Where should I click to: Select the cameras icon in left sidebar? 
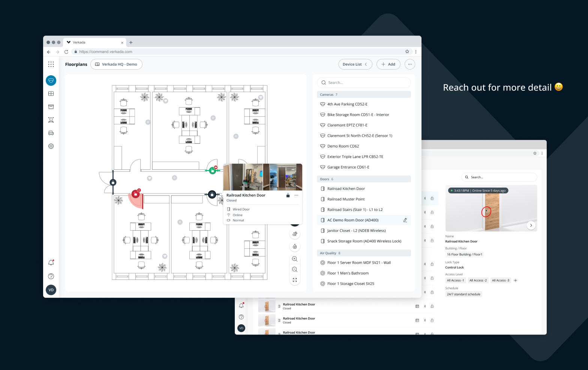click(51, 81)
